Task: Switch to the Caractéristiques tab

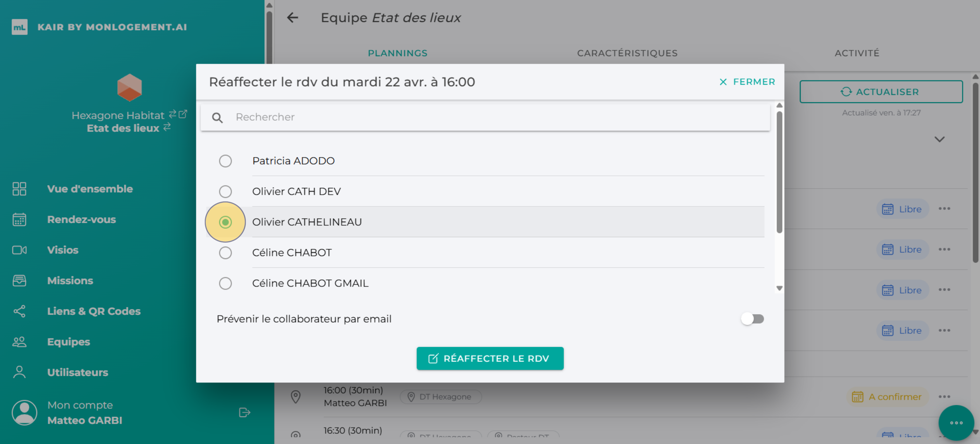Action: [627, 53]
